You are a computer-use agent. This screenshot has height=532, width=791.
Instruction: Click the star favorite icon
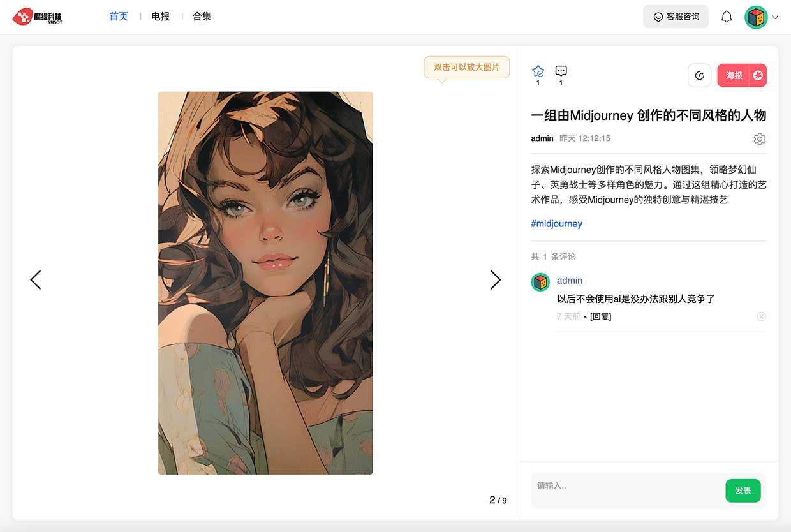point(538,71)
